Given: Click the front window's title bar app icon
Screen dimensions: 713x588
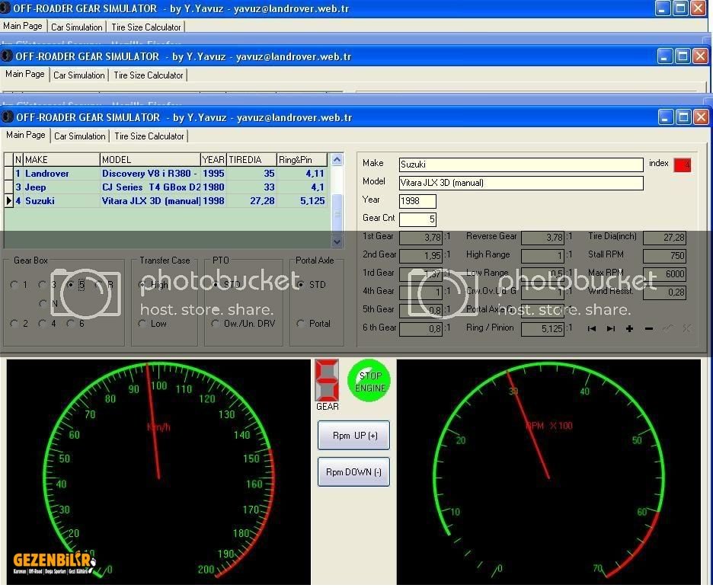Looking at the screenshot, I should [x=8, y=117].
